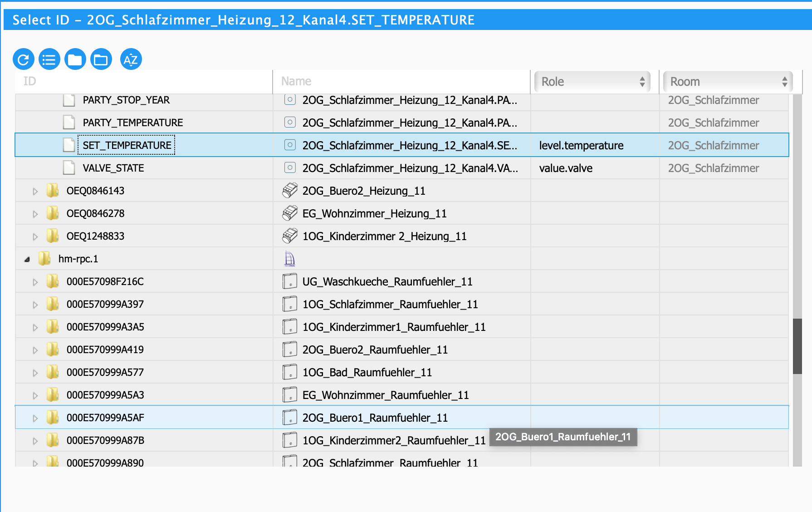Screen dimensions: 812x512
Task: Click the VALVE_STATE state type icon in Name column
Action: point(290,167)
